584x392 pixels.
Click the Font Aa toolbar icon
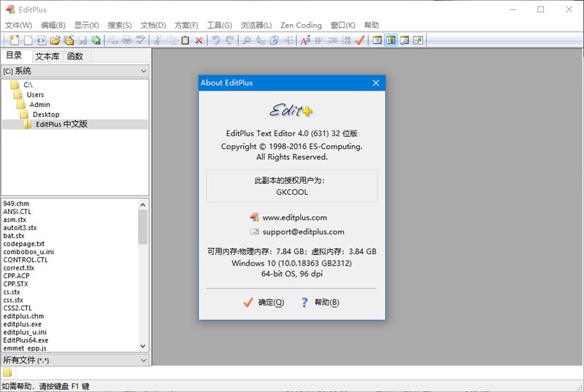click(x=305, y=40)
